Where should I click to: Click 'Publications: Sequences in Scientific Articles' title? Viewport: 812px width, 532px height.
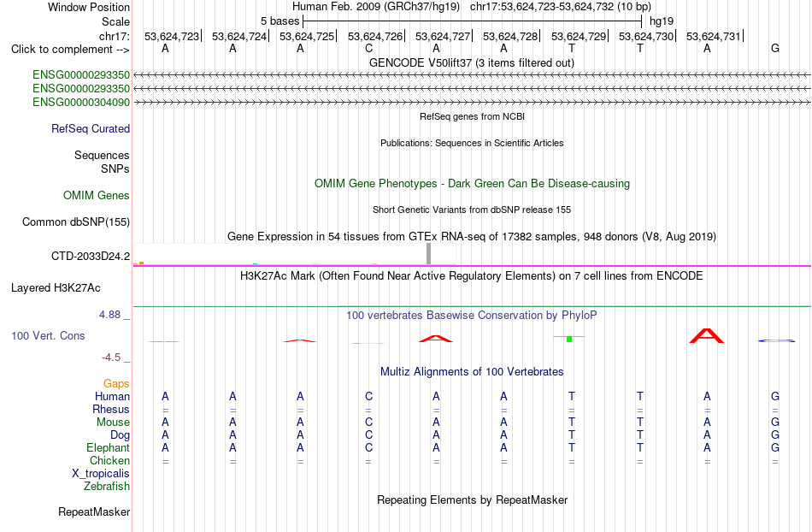coord(472,143)
